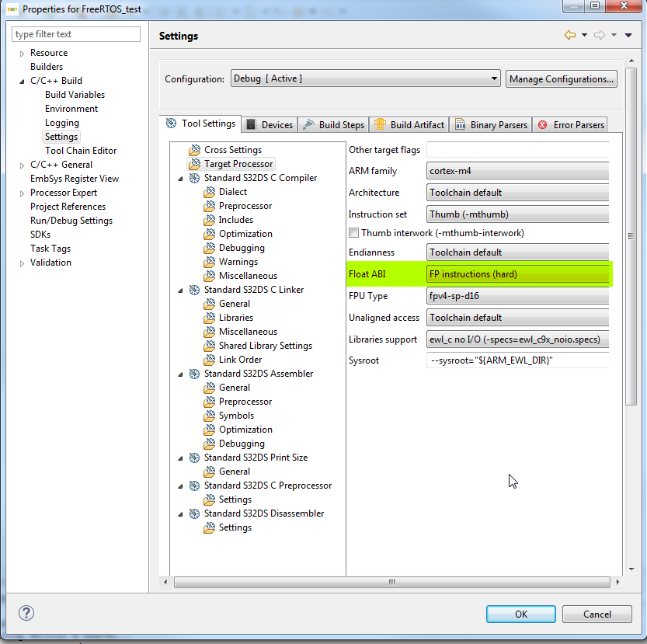This screenshot has width=647, height=644.
Task: Open the Unaligned access dropdown
Action: pyautogui.click(x=517, y=318)
